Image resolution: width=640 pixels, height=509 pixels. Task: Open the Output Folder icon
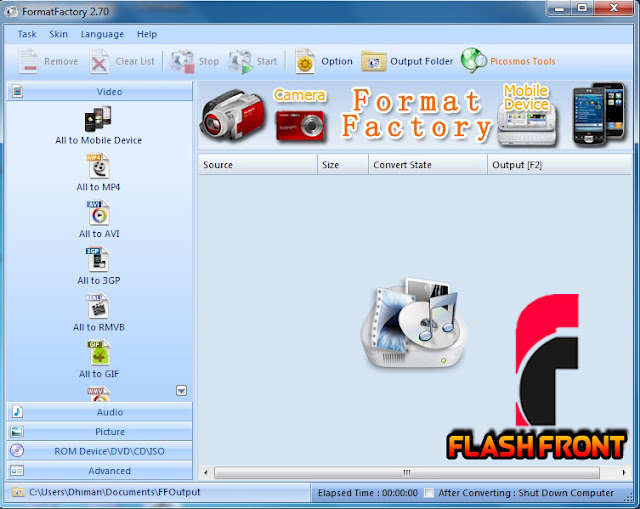(373, 62)
